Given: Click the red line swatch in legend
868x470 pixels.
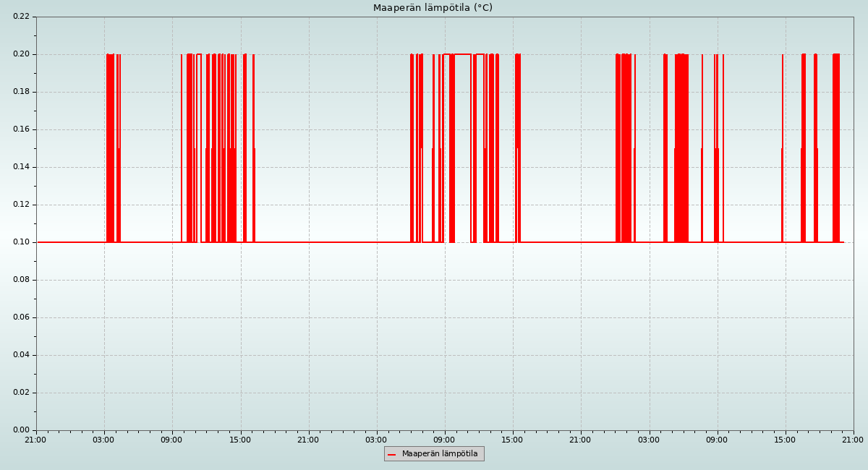Looking at the screenshot, I should (392, 454).
